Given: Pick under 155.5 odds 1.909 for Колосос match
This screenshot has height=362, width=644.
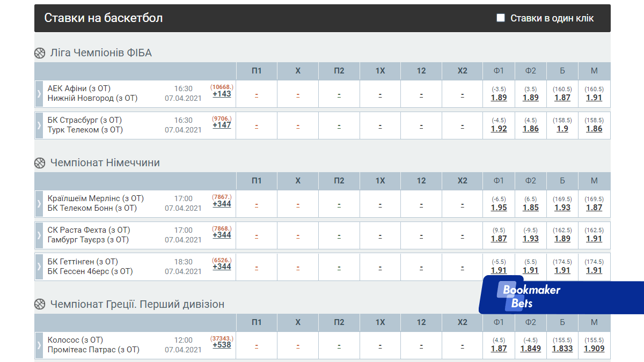Looking at the screenshot, I should tap(594, 349).
